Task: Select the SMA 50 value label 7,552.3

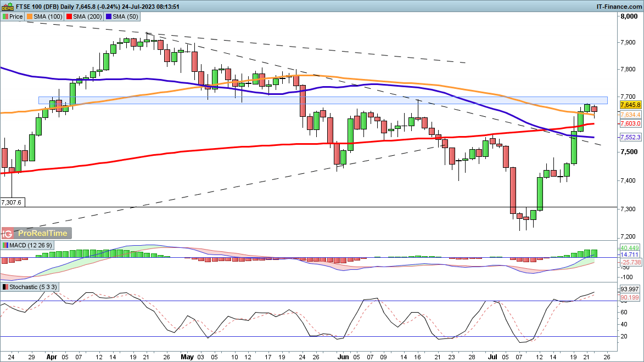Action: [x=630, y=137]
